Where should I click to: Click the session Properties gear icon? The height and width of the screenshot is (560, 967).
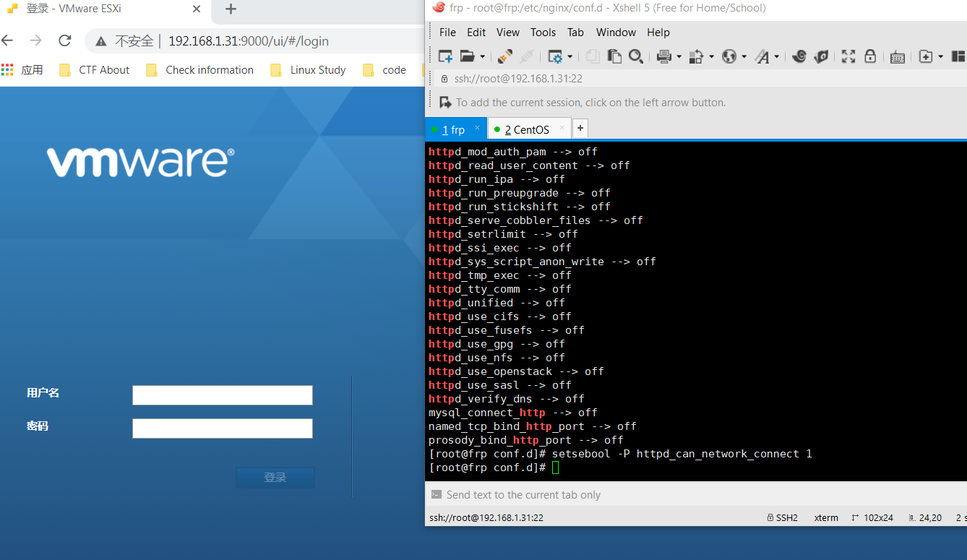(x=556, y=56)
